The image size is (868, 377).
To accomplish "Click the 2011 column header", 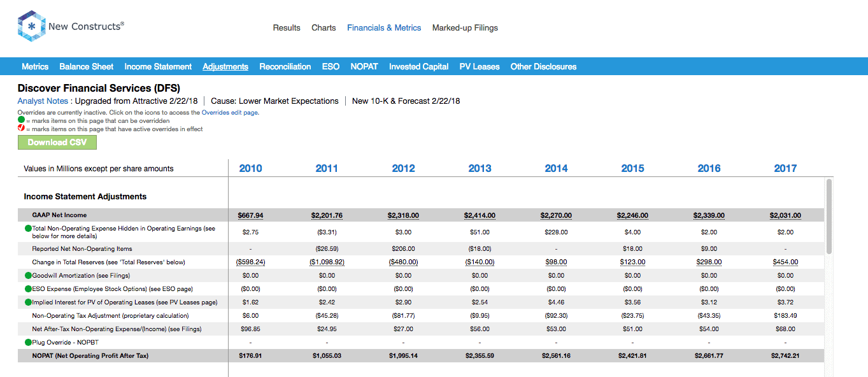I will 327,168.
